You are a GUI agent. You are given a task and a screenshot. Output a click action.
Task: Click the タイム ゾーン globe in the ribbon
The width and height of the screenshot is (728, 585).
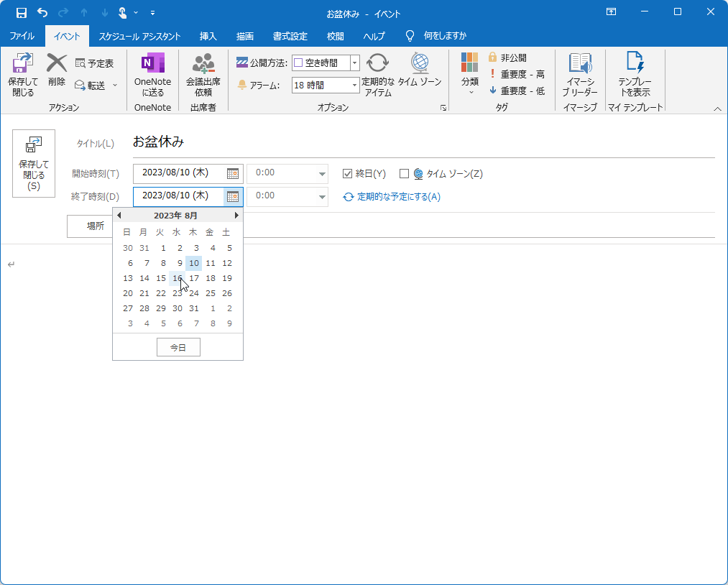click(420, 70)
